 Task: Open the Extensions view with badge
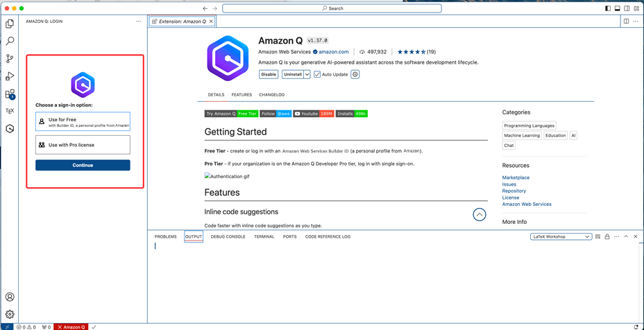point(10,94)
